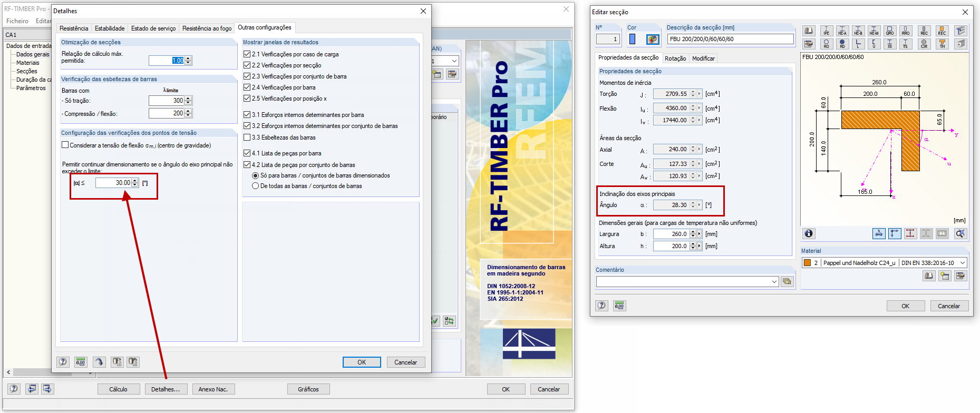Toggle 2.5 Verificações por posição x

(247, 99)
